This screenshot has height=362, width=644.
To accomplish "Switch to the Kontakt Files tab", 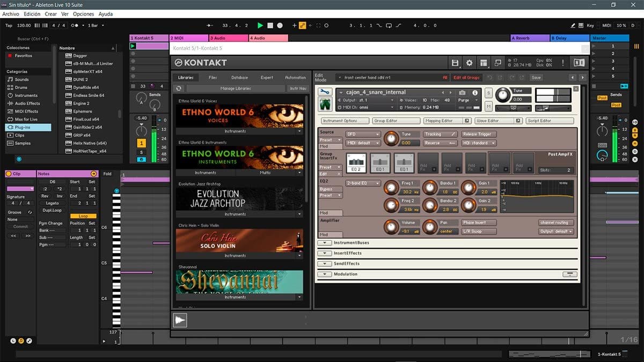I will (x=213, y=78).
